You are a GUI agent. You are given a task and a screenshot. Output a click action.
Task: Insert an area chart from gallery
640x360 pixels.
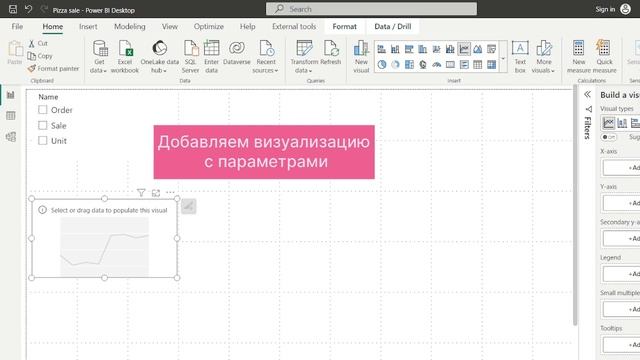pos(478,49)
